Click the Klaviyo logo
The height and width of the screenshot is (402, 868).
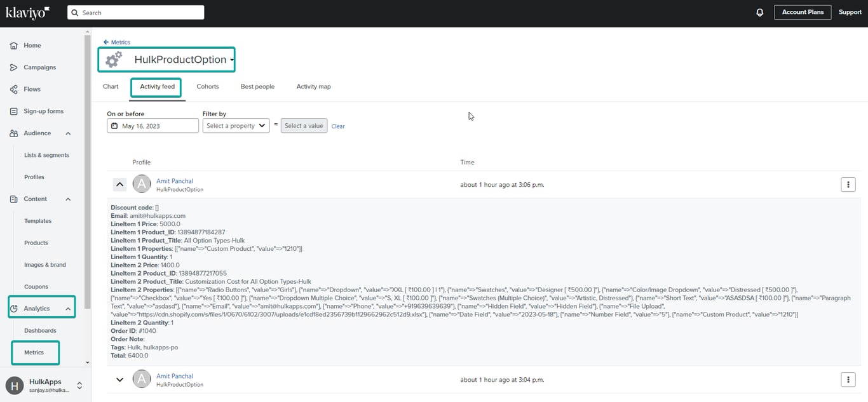(27, 12)
